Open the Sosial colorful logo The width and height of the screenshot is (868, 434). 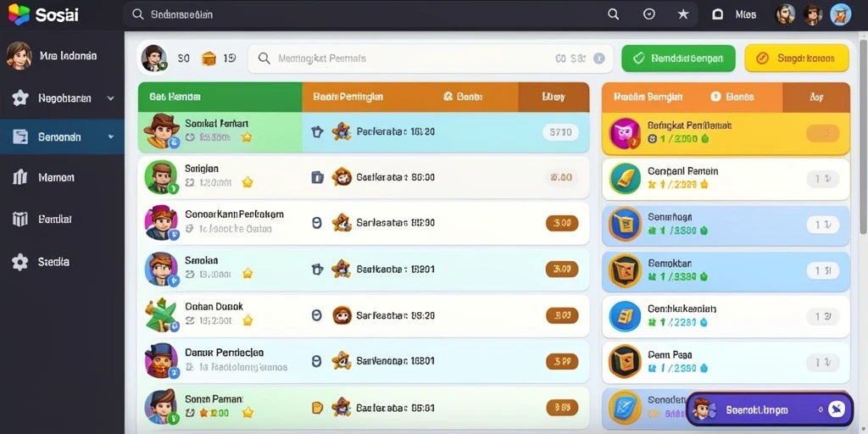19,14
